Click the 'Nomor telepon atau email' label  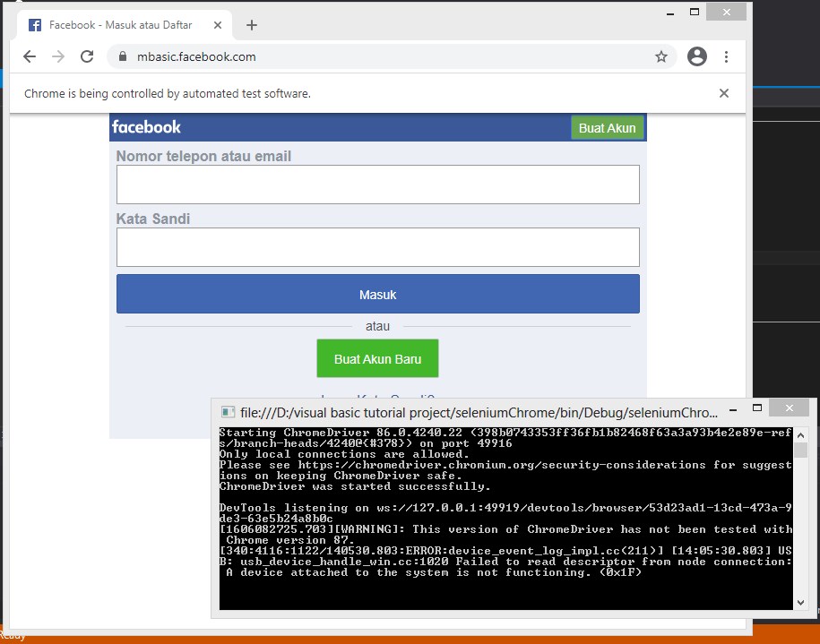(203, 156)
